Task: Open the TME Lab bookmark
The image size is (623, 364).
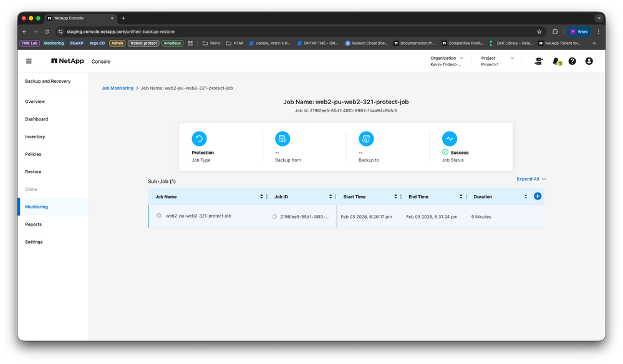Action: pos(29,43)
